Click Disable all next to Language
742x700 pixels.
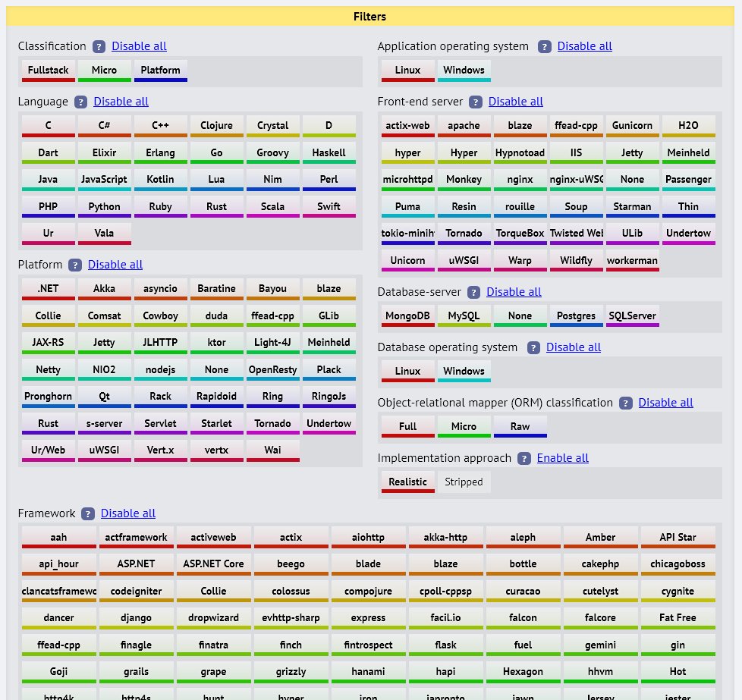121,102
